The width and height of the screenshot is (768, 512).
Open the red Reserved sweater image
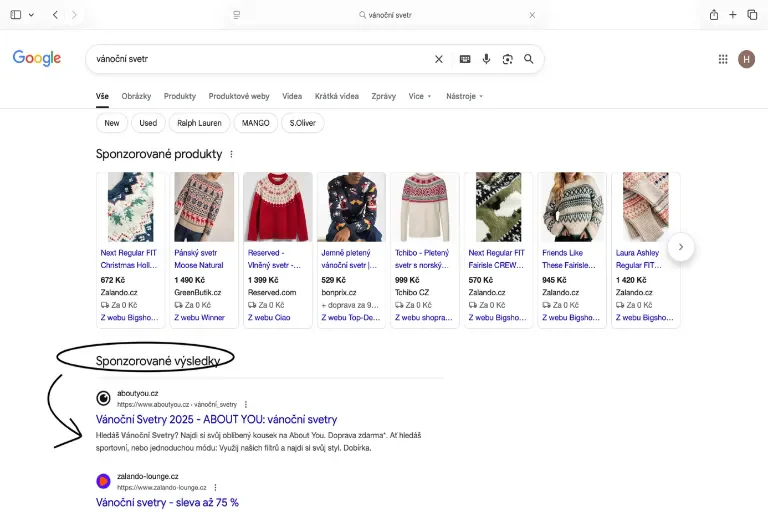point(278,207)
